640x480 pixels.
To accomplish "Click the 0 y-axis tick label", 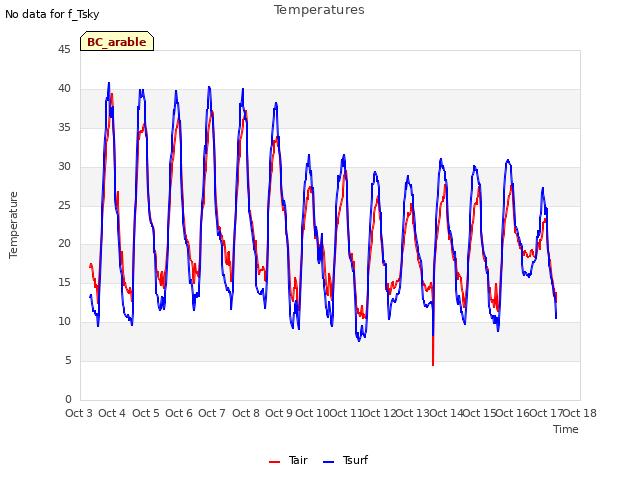I will pyautogui.click(x=68, y=399).
